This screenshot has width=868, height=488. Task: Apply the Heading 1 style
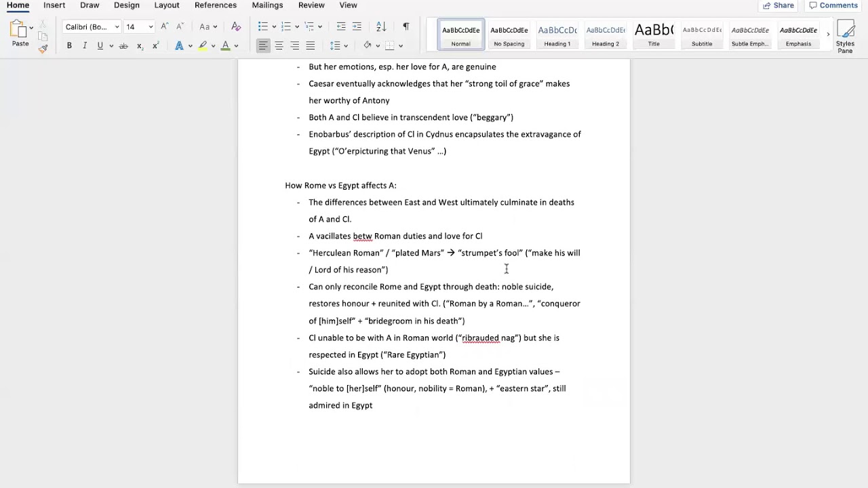pyautogui.click(x=557, y=35)
